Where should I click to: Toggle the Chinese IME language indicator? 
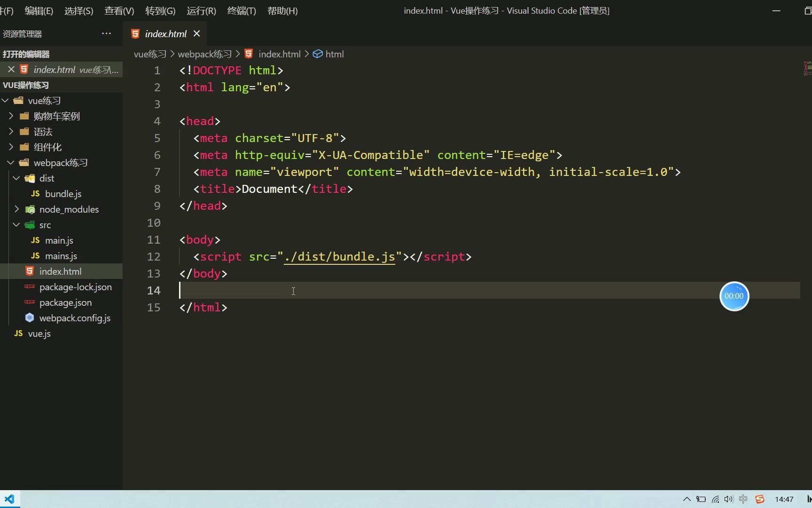[x=743, y=499]
